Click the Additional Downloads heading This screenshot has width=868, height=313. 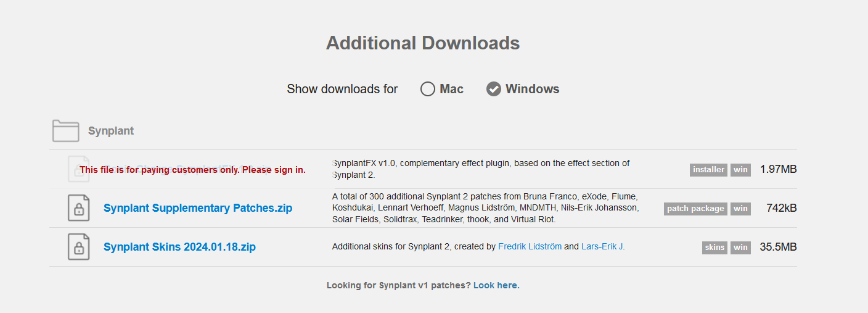423,43
